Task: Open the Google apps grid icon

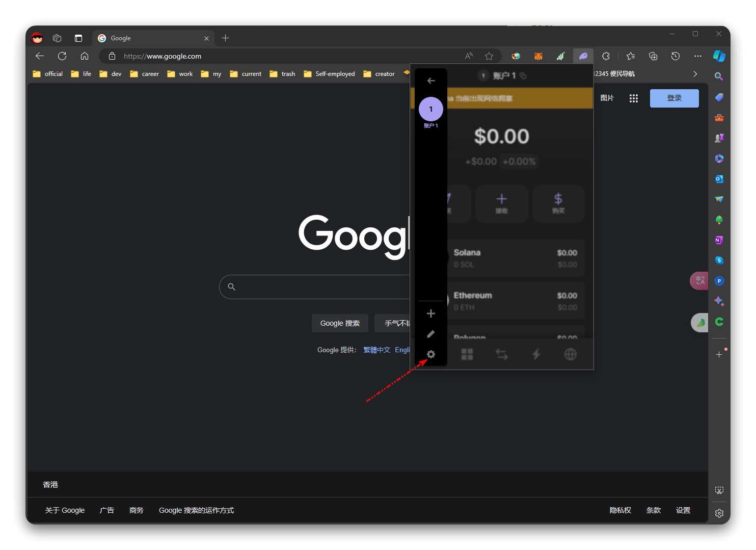Action: point(634,98)
